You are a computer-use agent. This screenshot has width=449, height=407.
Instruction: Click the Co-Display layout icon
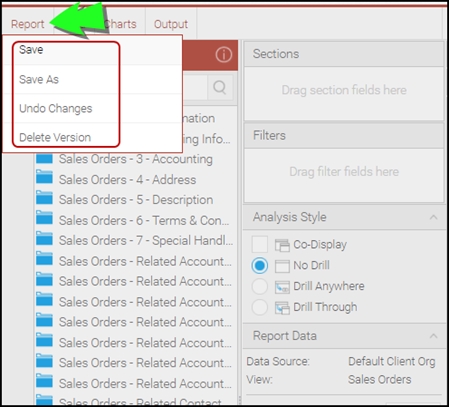(282, 245)
